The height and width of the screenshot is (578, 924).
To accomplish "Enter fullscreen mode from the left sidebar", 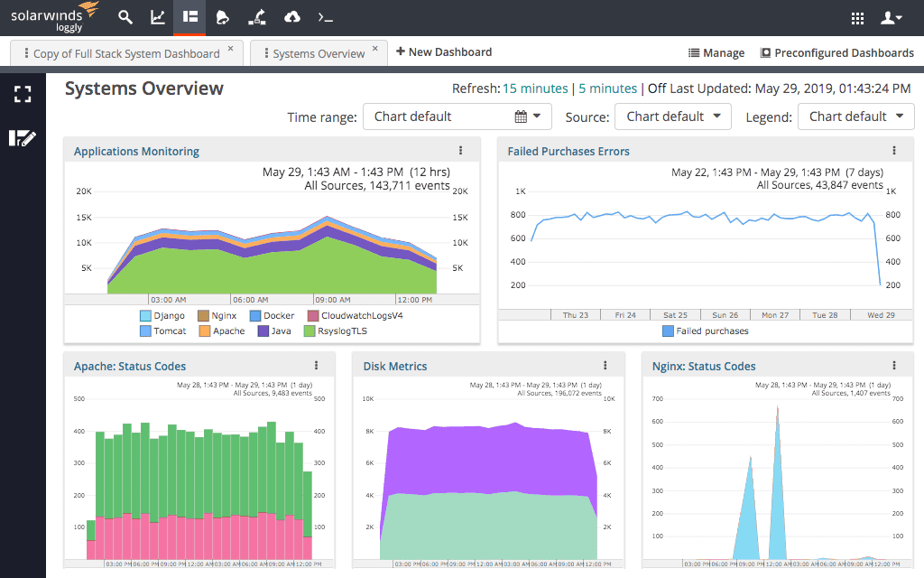I will 23,94.
